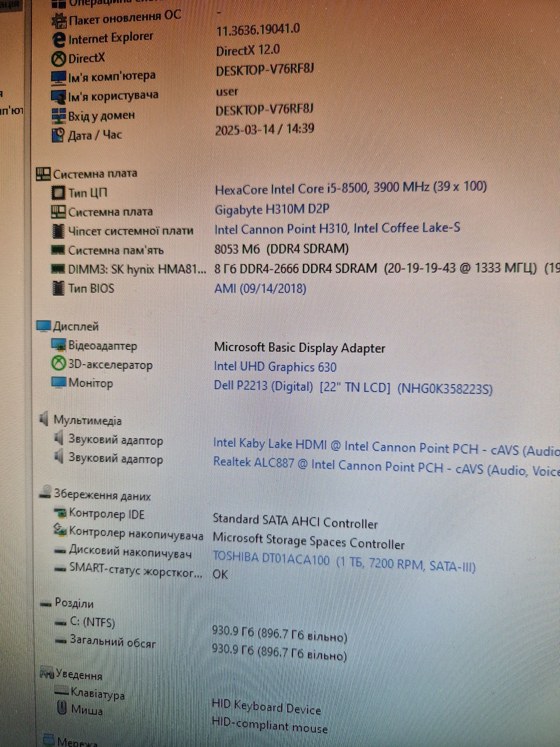This screenshot has height=747, width=560.
Task: Click the domain login icon
Action: (59, 116)
